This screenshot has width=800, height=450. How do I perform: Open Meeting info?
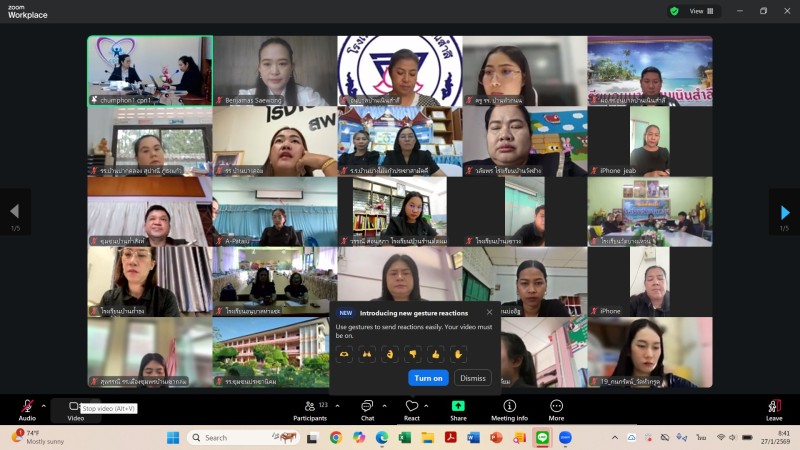point(509,408)
